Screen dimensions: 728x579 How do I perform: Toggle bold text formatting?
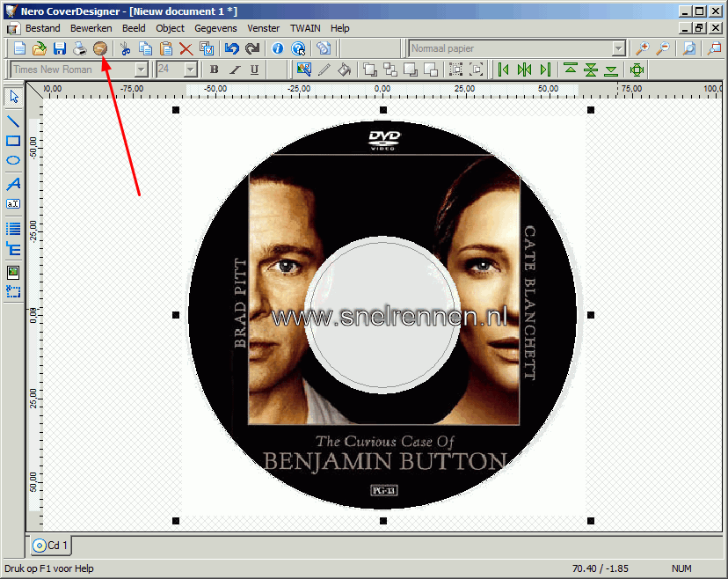(x=214, y=70)
